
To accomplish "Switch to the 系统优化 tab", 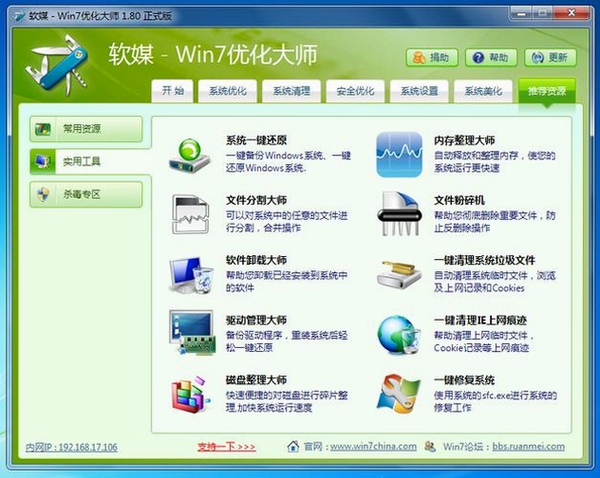I will coord(227,91).
